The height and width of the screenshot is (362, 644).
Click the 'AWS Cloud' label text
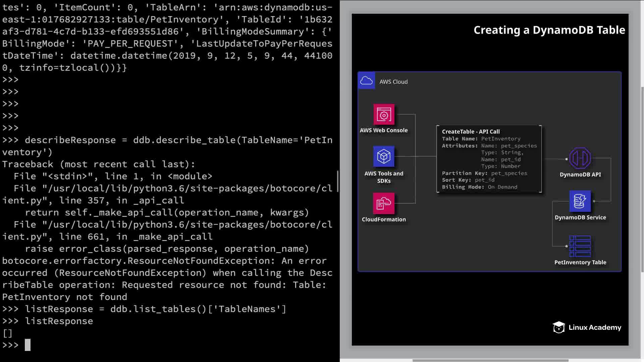pos(393,82)
